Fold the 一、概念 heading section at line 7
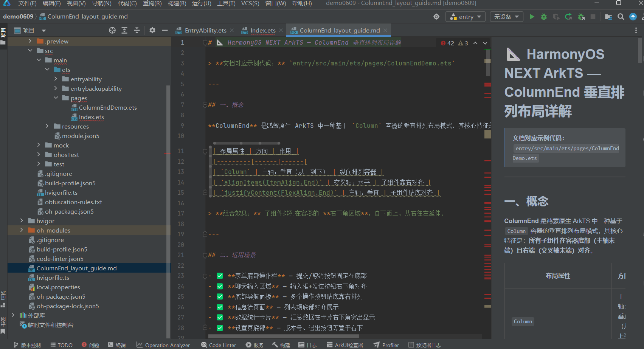The image size is (644, 349). (x=205, y=105)
